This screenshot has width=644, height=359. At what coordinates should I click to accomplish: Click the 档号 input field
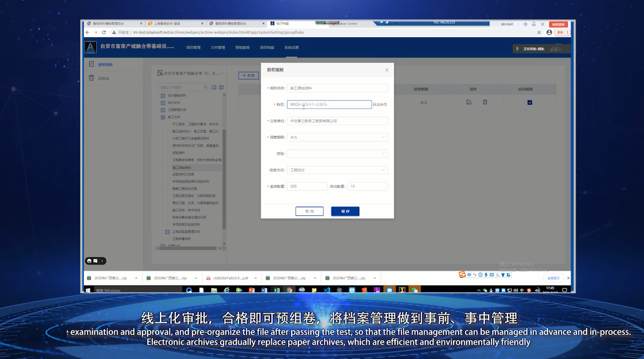click(329, 104)
